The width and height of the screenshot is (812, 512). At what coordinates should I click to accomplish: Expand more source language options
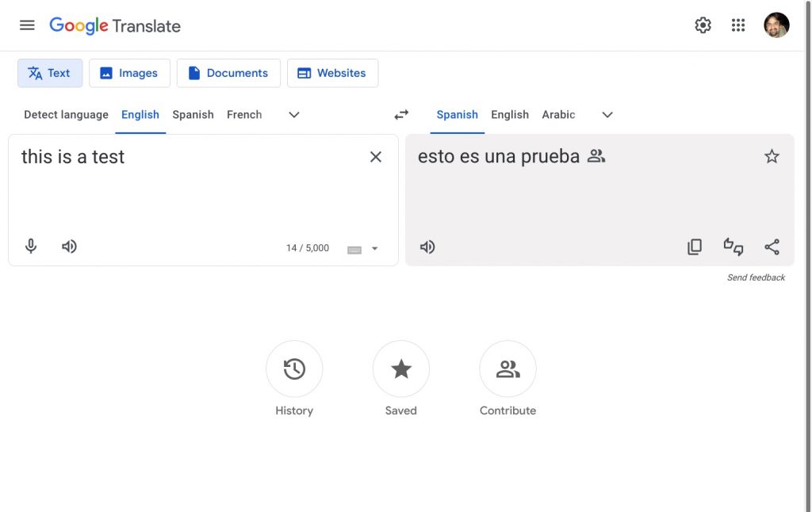tap(293, 115)
